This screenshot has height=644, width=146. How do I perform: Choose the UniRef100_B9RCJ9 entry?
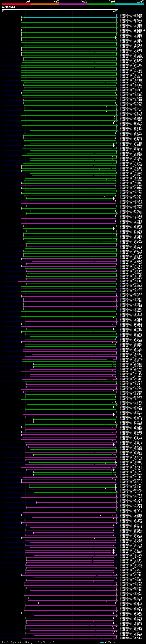click(131, 148)
